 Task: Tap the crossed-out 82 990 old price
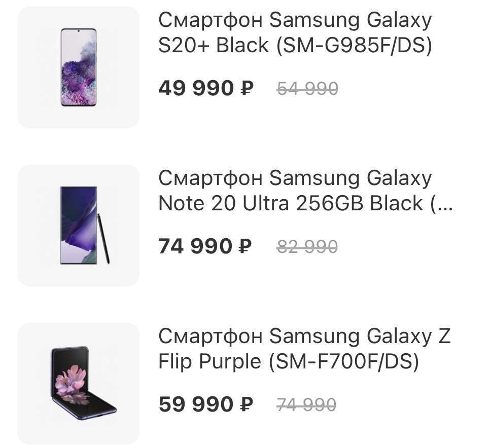pos(307,247)
